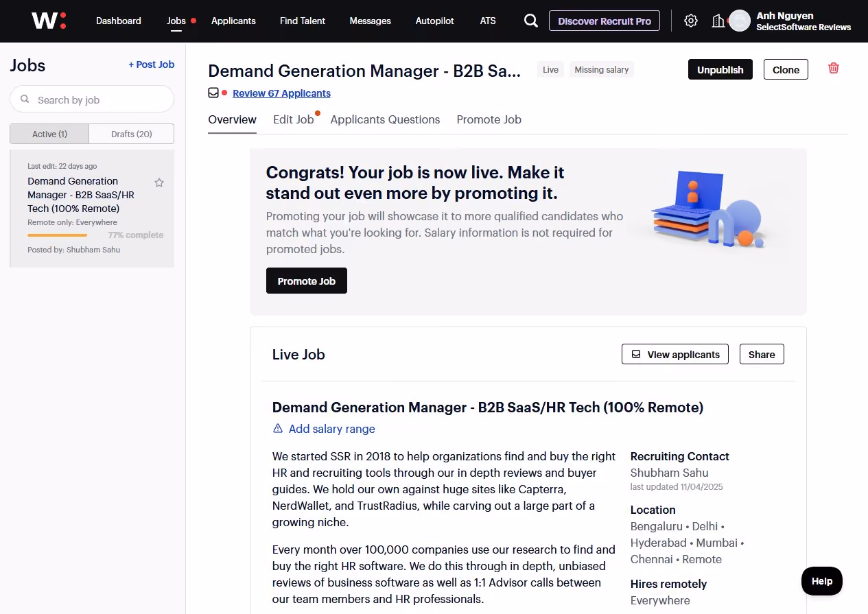Click the Share button
This screenshot has height=614, width=868.
click(762, 354)
